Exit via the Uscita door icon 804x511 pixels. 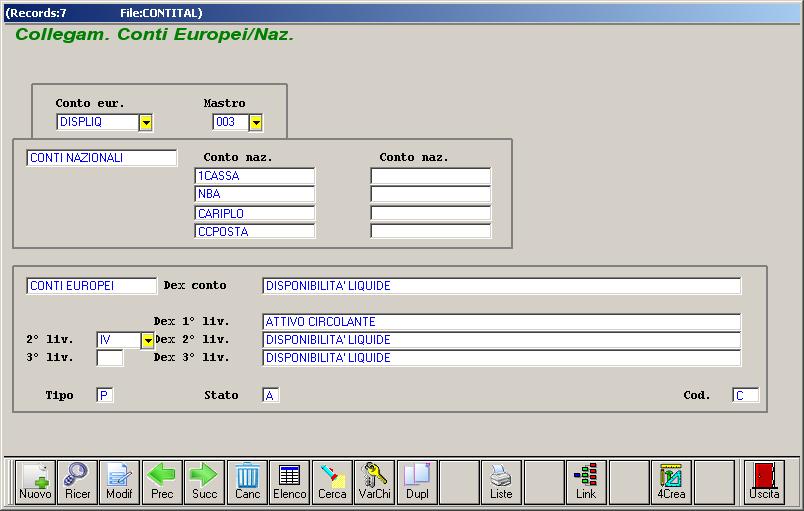[x=764, y=482]
